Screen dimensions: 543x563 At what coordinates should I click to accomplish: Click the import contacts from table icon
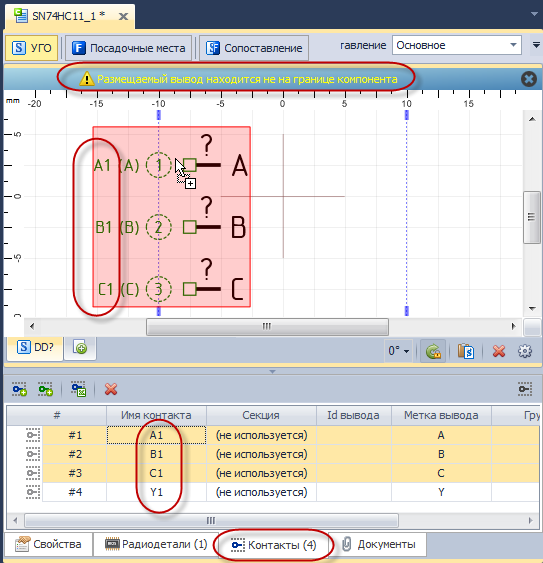tap(78, 389)
